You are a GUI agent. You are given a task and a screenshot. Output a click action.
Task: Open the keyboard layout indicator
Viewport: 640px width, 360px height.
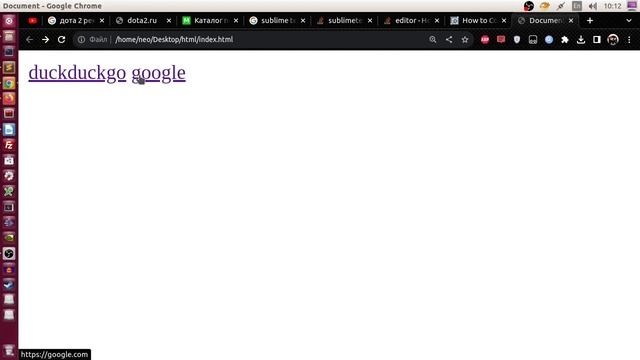pos(577,6)
